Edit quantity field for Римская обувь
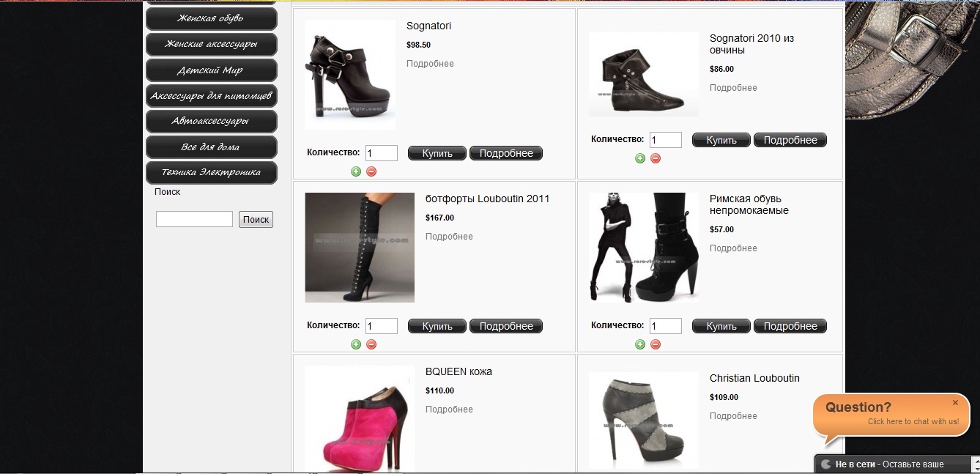 click(x=665, y=326)
